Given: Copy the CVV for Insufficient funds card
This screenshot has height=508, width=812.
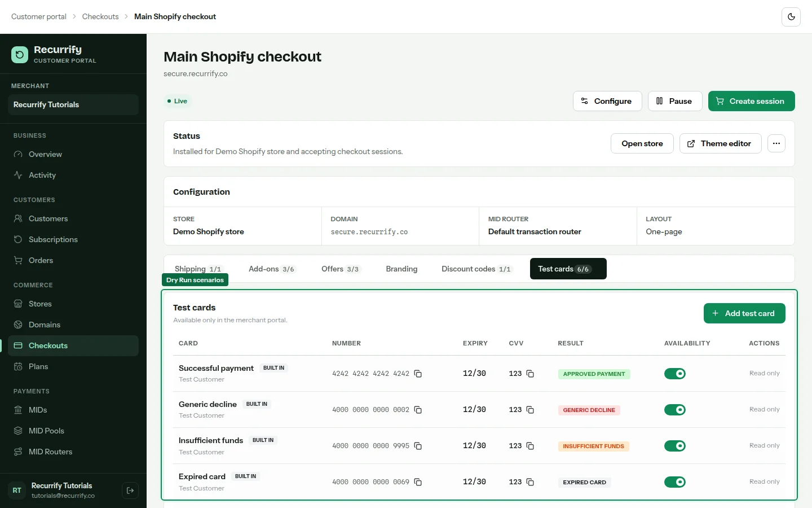Looking at the screenshot, I should point(530,446).
